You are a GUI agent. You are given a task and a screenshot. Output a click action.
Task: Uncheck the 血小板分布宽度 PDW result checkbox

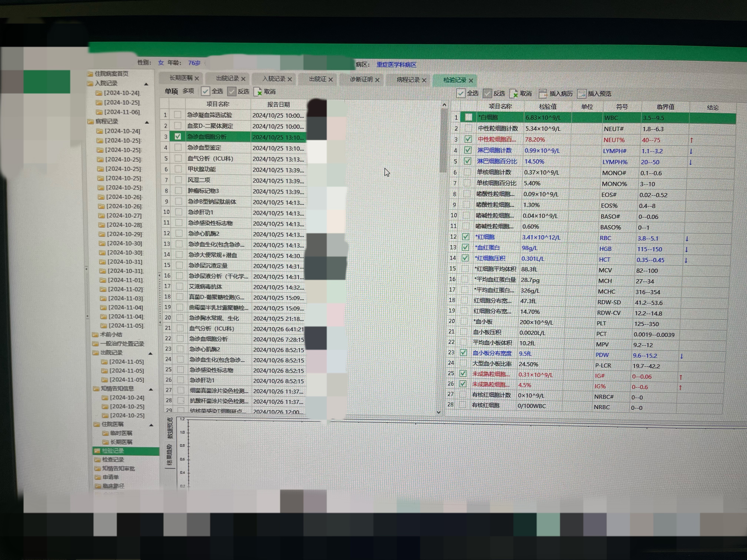(x=463, y=353)
